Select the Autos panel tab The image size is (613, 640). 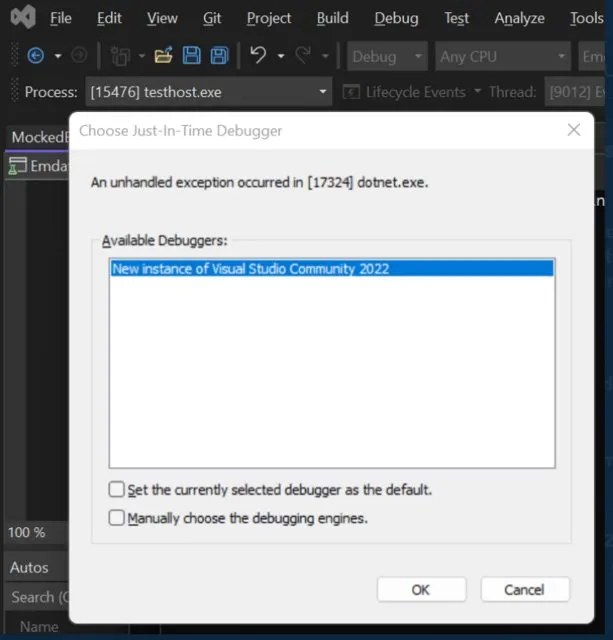tap(29, 567)
